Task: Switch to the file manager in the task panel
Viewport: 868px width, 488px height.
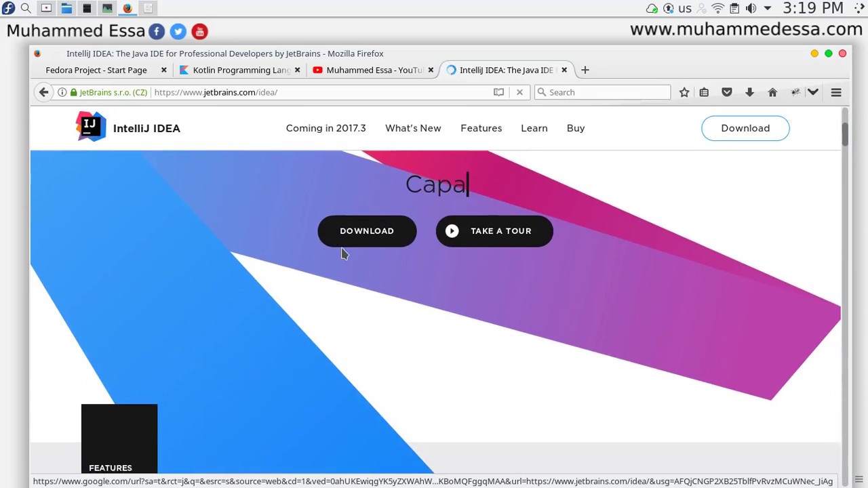Action: click(66, 8)
